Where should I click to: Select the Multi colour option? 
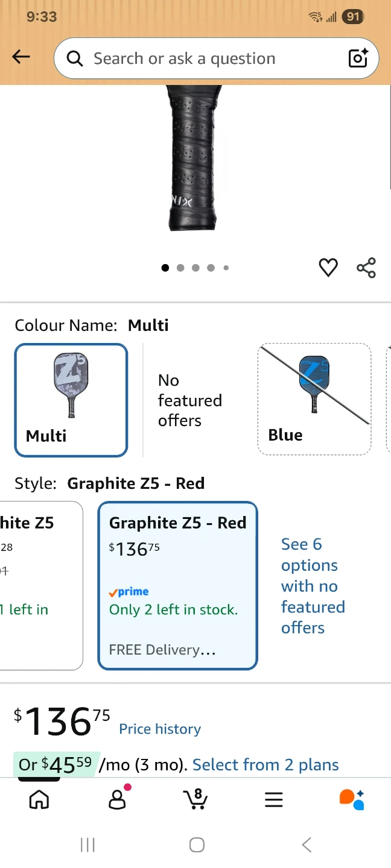pyautogui.click(x=71, y=400)
